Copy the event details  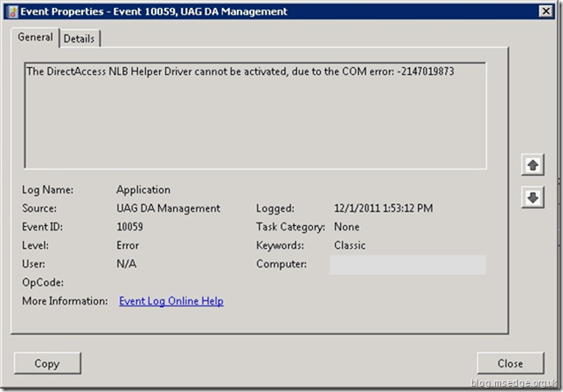pyautogui.click(x=48, y=364)
